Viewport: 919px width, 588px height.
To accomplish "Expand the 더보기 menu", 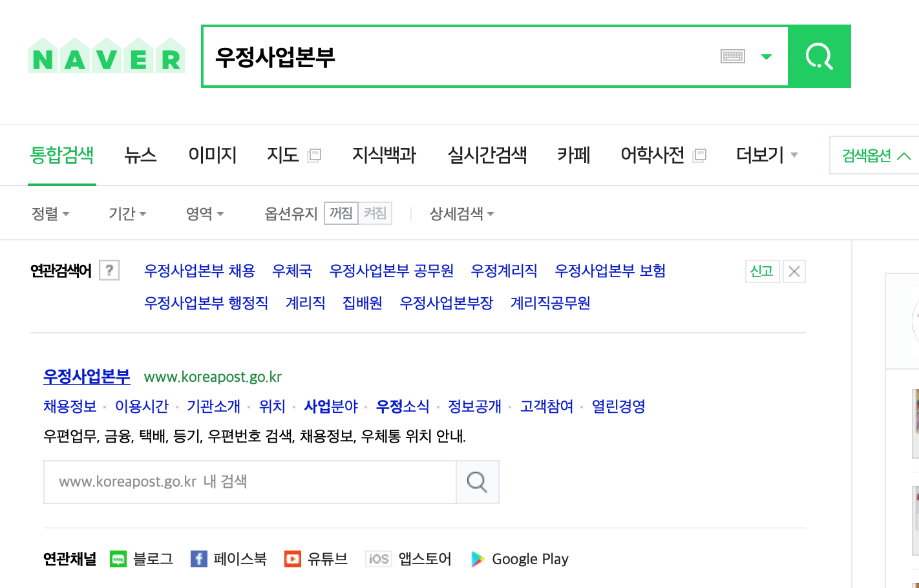I will [x=767, y=155].
